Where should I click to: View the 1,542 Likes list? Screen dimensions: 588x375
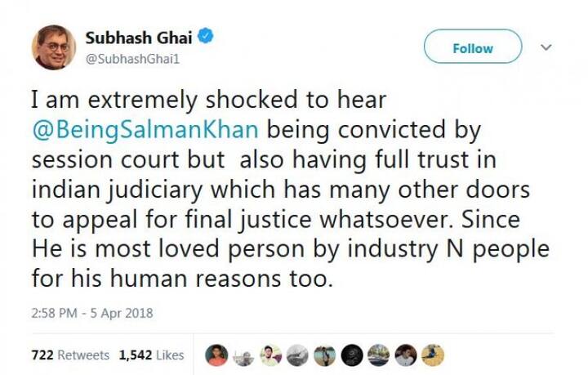tap(152, 355)
